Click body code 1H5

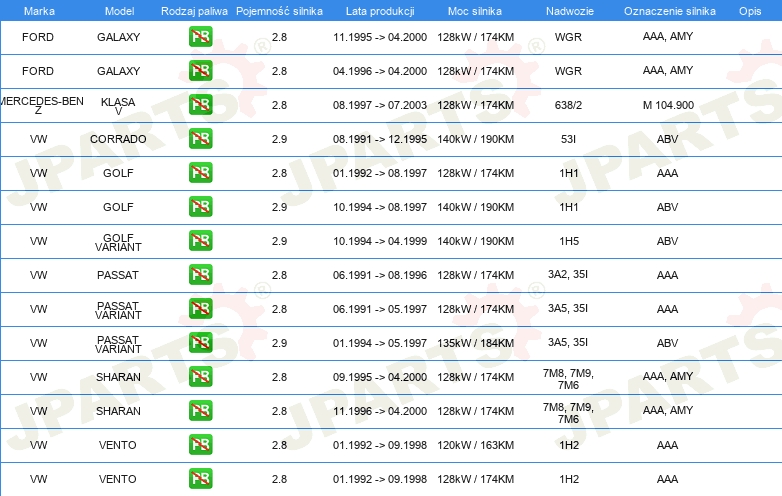point(569,241)
